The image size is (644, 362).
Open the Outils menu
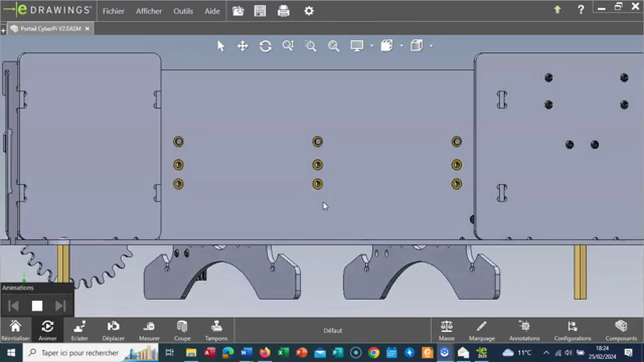point(183,11)
